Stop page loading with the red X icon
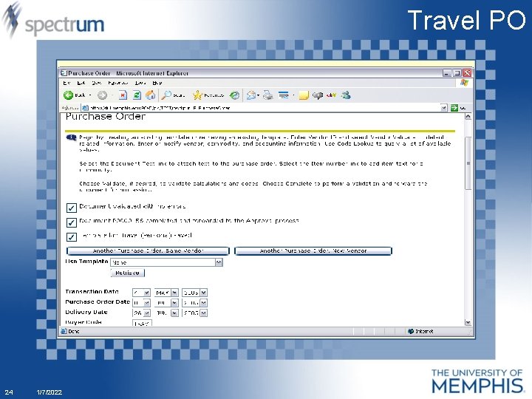The height and width of the screenshot is (399, 532). (123, 95)
